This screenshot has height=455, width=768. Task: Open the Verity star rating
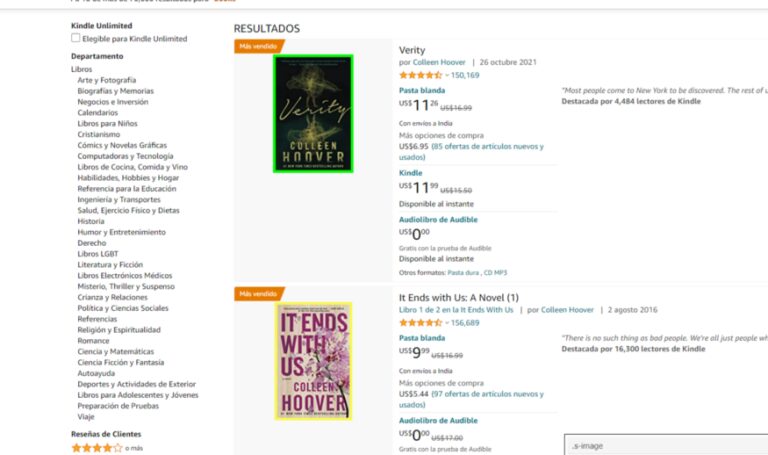[420, 75]
